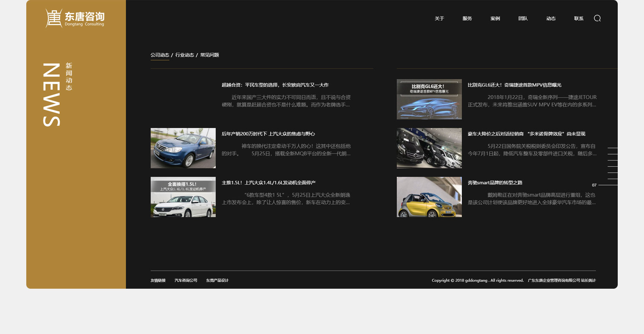Open the 关于 menu item
Image resolution: width=644 pixels, height=334 pixels.
pyautogui.click(x=439, y=19)
